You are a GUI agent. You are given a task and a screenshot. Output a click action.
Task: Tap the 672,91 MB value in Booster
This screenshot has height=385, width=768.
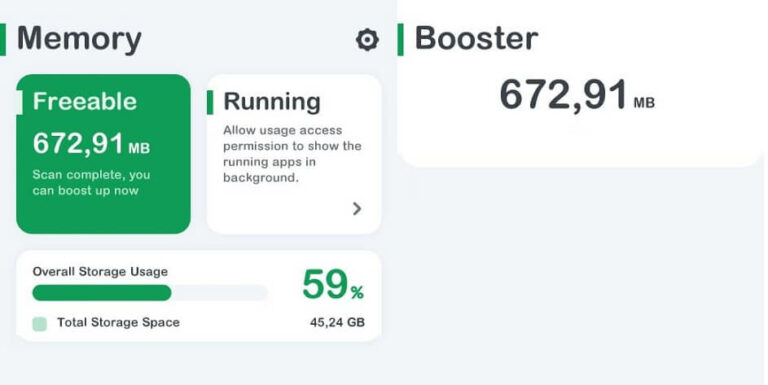pyautogui.click(x=577, y=95)
